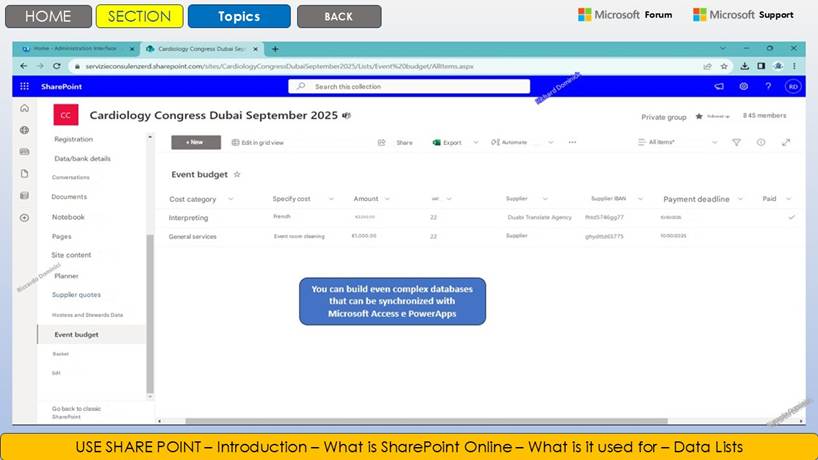Image resolution: width=818 pixels, height=460 pixels.
Task: Click the create plus icon in rail
Action: (x=25, y=217)
